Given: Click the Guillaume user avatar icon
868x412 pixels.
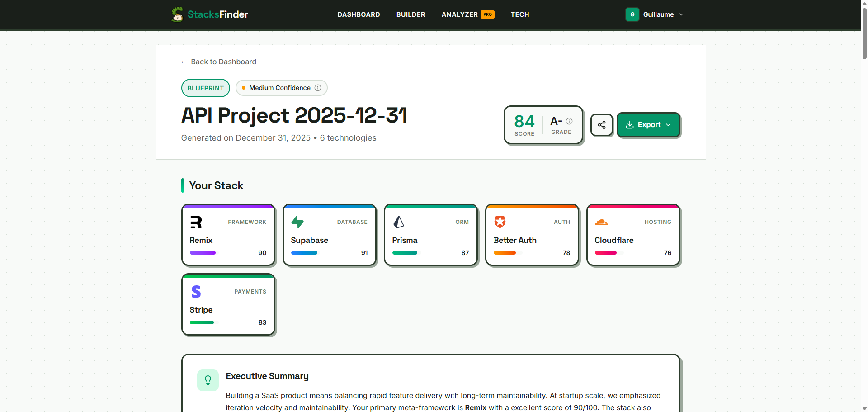Looking at the screenshot, I should (632, 14).
